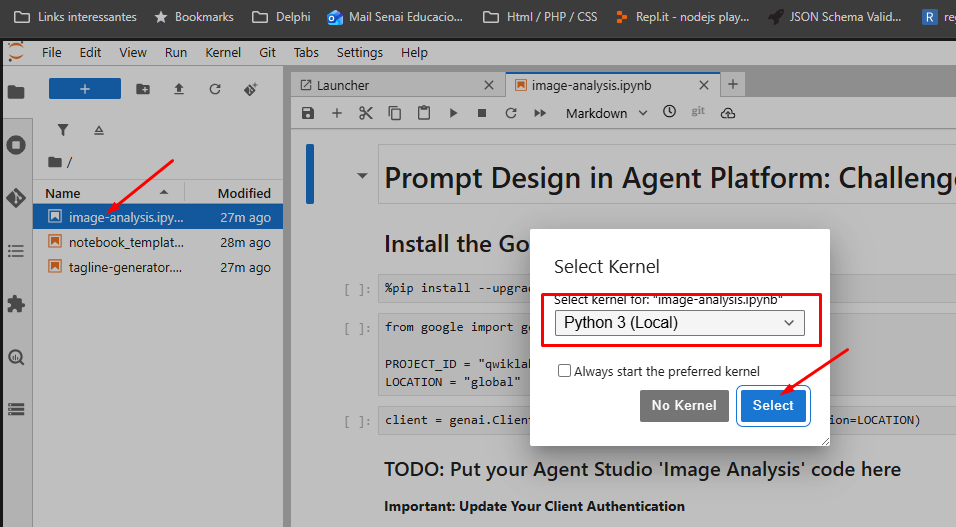
Task: Open the Delphi bookmark folder
Action: pyautogui.click(x=282, y=17)
